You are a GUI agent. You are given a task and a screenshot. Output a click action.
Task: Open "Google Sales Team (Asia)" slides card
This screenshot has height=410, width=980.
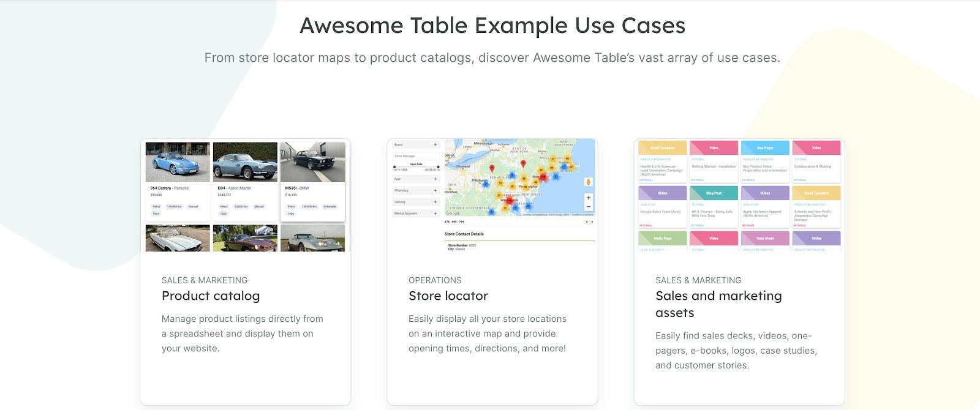[662, 207]
